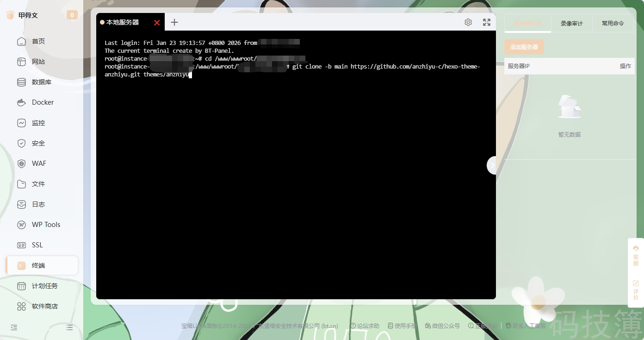Click the WAF firewall icon
This screenshot has width=644, height=340.
[x=21, y=164]
